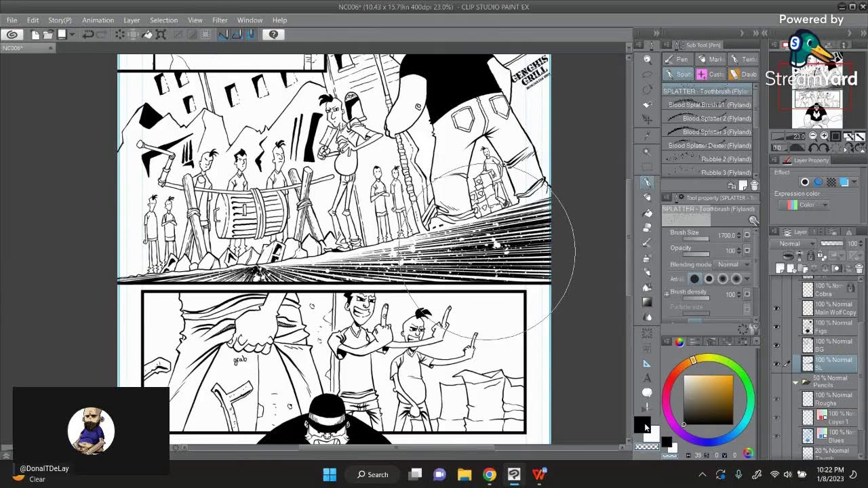Hide the Figs layer via eye icon
The image size is (868, 488).
pos(776,327)
